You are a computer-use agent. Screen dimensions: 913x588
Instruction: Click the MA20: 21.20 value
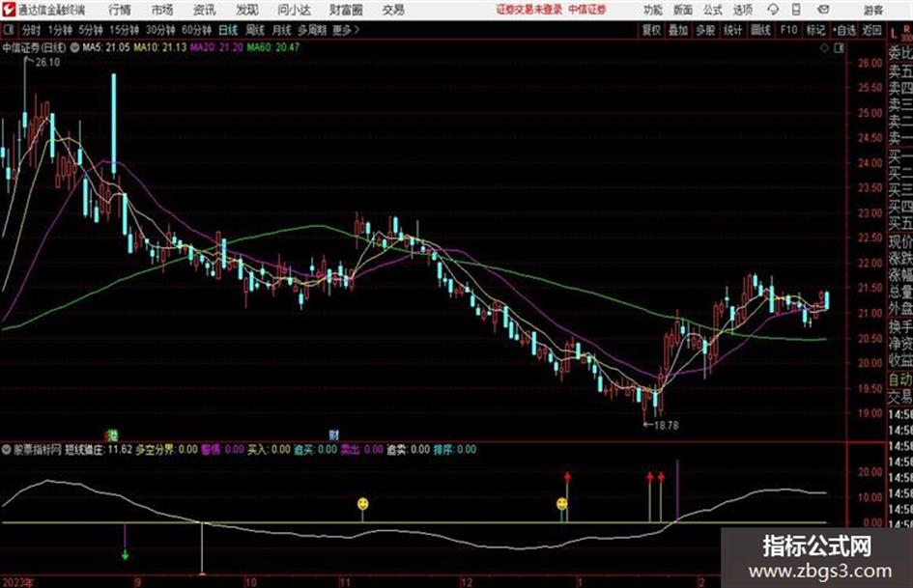(216, 47)
